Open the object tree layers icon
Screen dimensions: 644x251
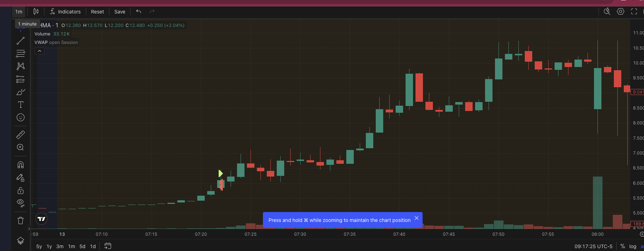coord(21,241)
